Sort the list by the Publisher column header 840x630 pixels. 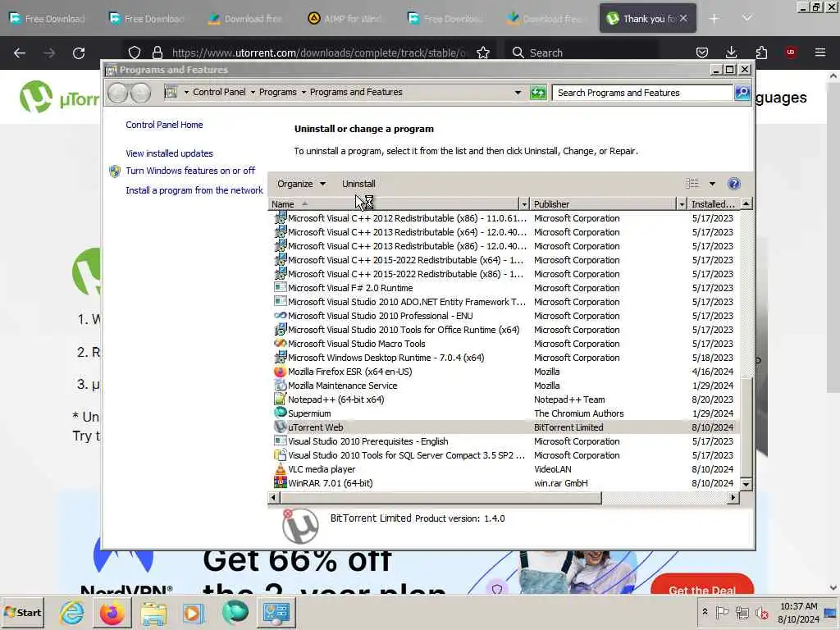point(604,204)
